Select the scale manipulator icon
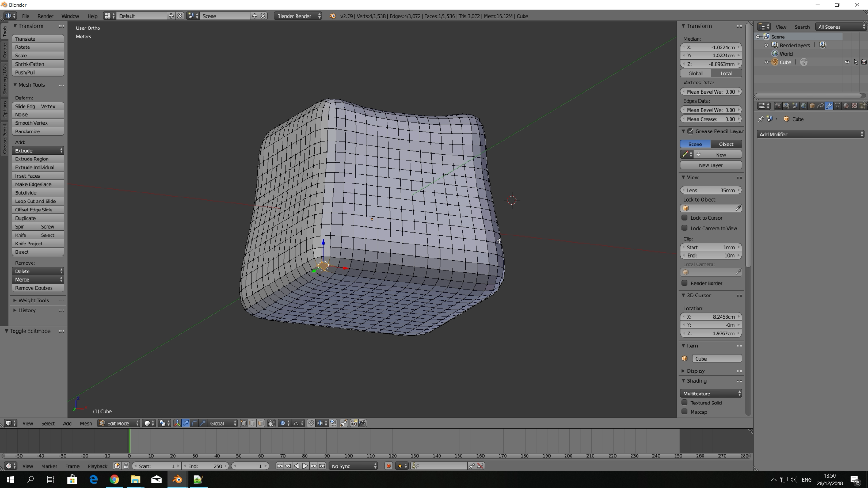This screenshot has width=868, height=488. point(203,423)
